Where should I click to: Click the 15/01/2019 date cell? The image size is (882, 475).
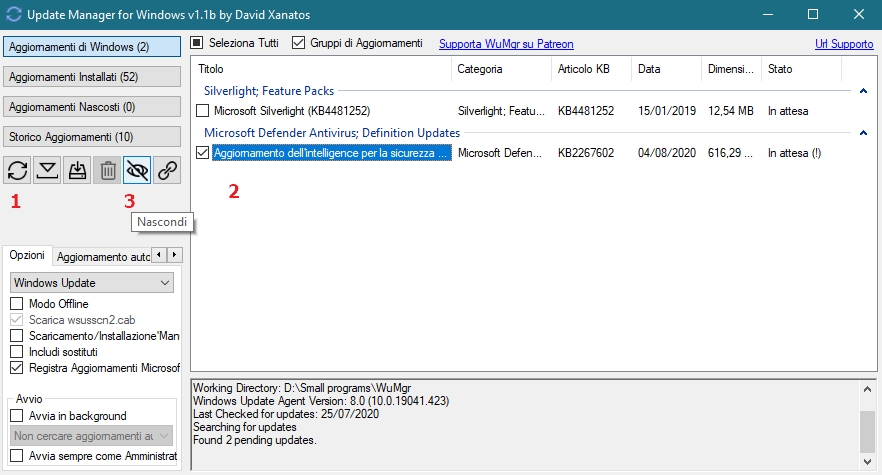point(667,111)
